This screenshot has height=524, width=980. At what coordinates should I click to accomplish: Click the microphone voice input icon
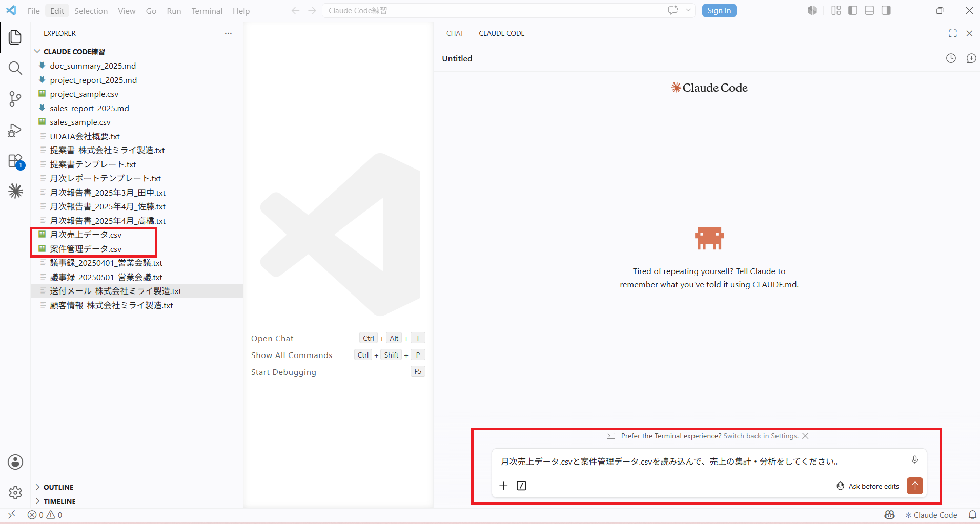(x=915, y=460)
